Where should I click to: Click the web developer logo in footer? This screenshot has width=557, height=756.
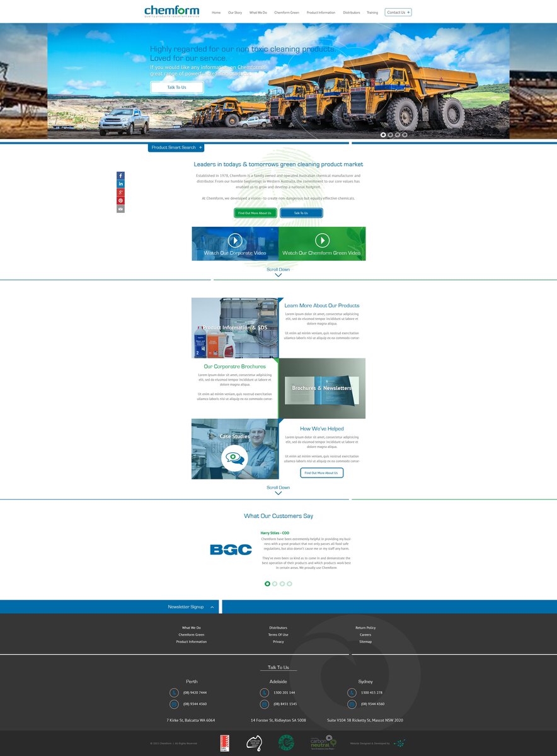[399, 743]
